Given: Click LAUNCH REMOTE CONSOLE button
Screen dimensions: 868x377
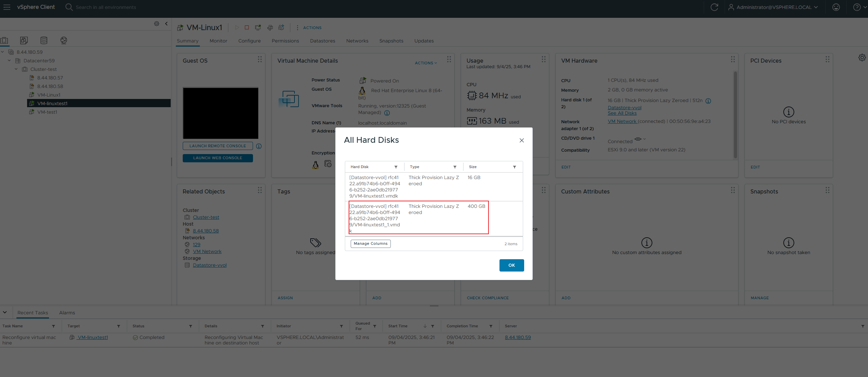Looking at the screenshot, I should [218, 146].
